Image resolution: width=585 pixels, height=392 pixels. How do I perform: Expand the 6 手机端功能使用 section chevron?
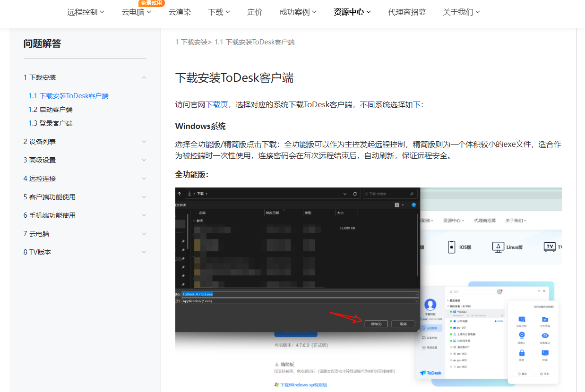pyautogui.click(x=144, y=215)
